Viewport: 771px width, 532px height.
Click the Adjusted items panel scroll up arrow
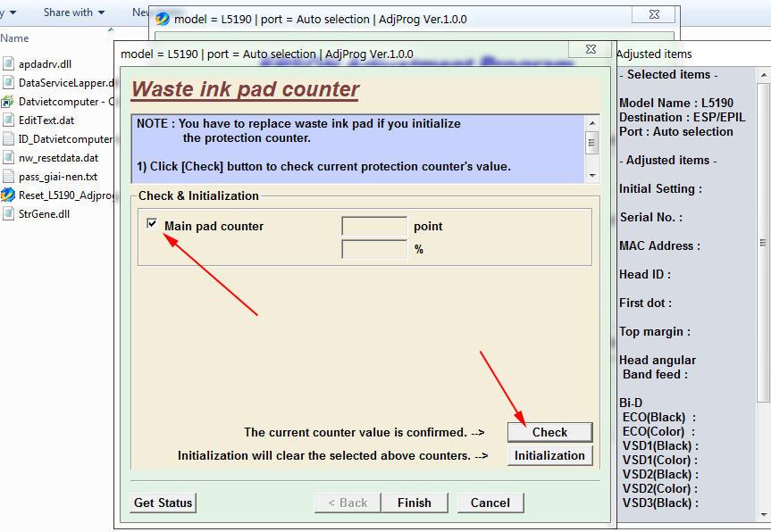pos(763,75)
